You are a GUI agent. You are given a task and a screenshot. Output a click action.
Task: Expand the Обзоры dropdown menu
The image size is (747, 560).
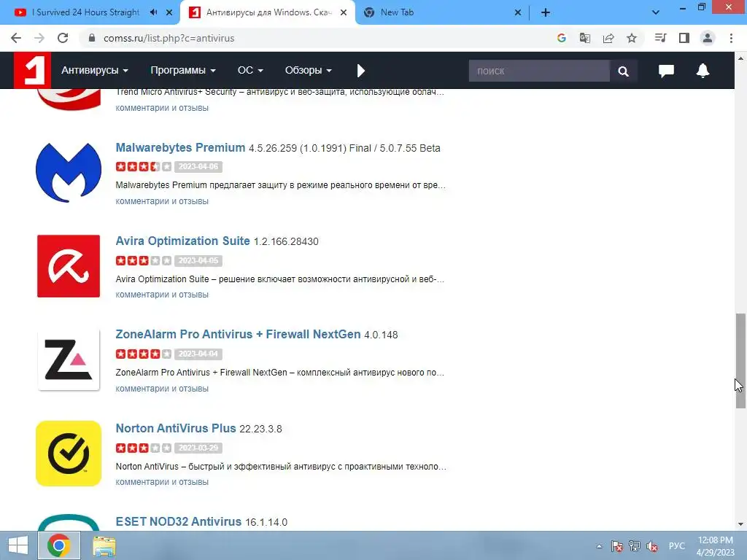point(309,71)
